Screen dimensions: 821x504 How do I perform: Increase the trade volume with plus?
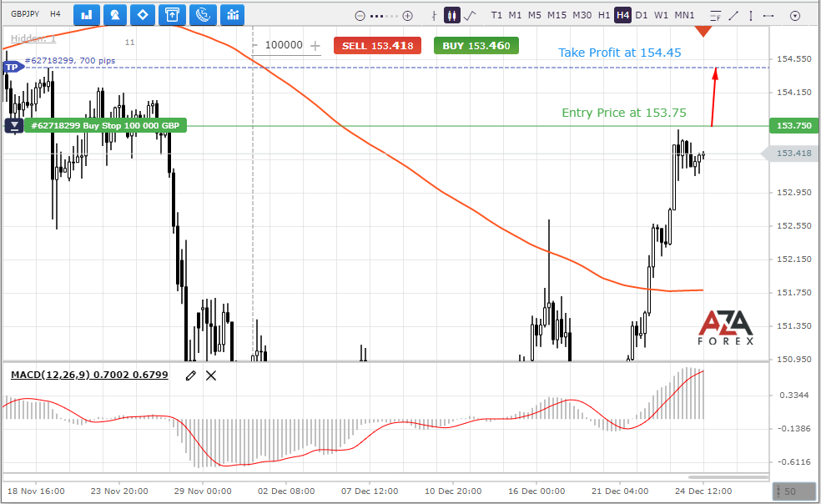[315, 46]
